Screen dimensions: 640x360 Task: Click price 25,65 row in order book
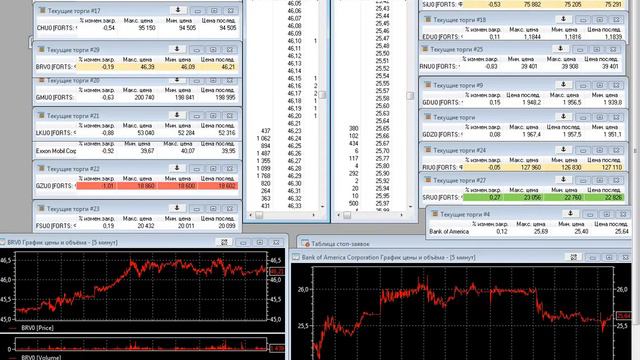382,128
